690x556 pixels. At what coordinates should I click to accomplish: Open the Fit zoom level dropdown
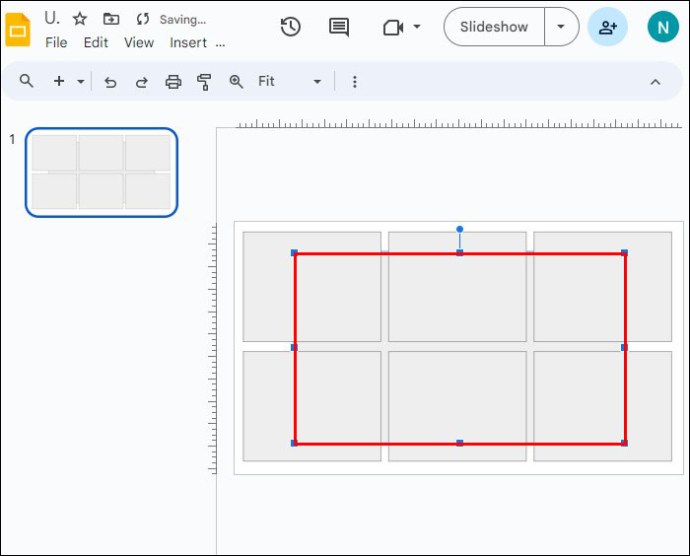tap(290, 81)
